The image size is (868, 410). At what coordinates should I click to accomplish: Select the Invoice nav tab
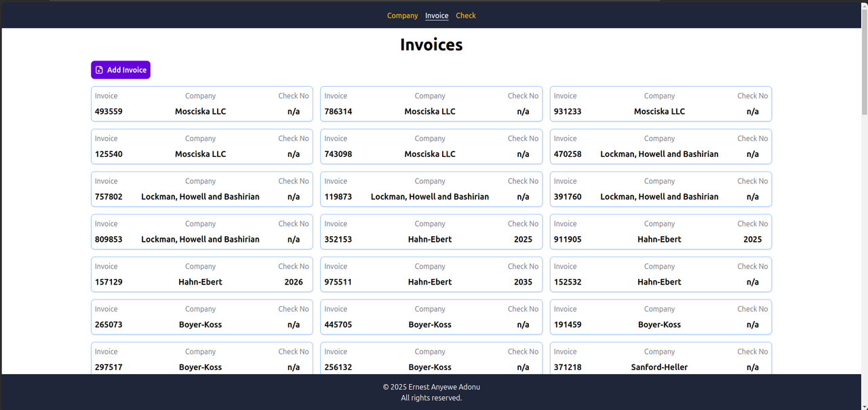[x=437, y=16]
